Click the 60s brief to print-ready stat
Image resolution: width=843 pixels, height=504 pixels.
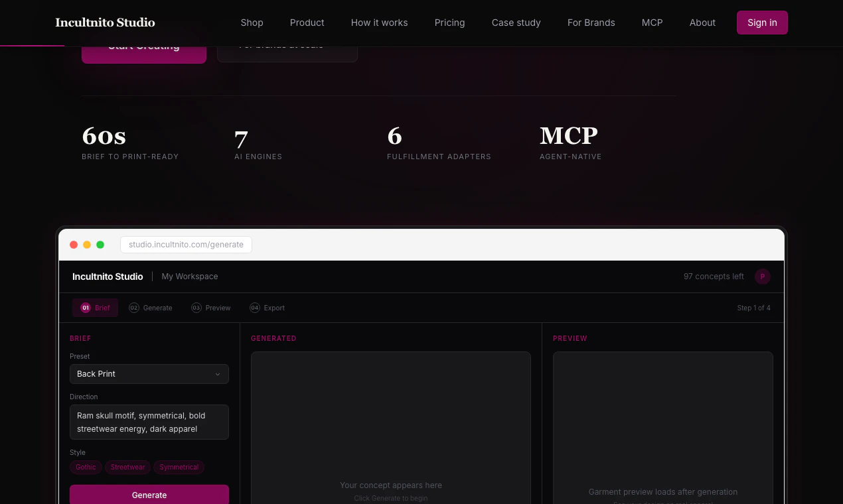coord(130,143)
